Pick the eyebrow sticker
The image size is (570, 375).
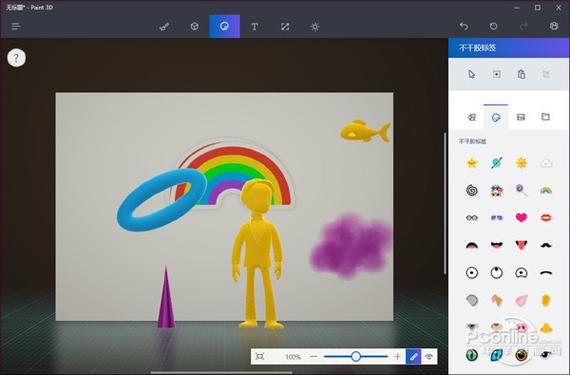click(x=546, y=273)
